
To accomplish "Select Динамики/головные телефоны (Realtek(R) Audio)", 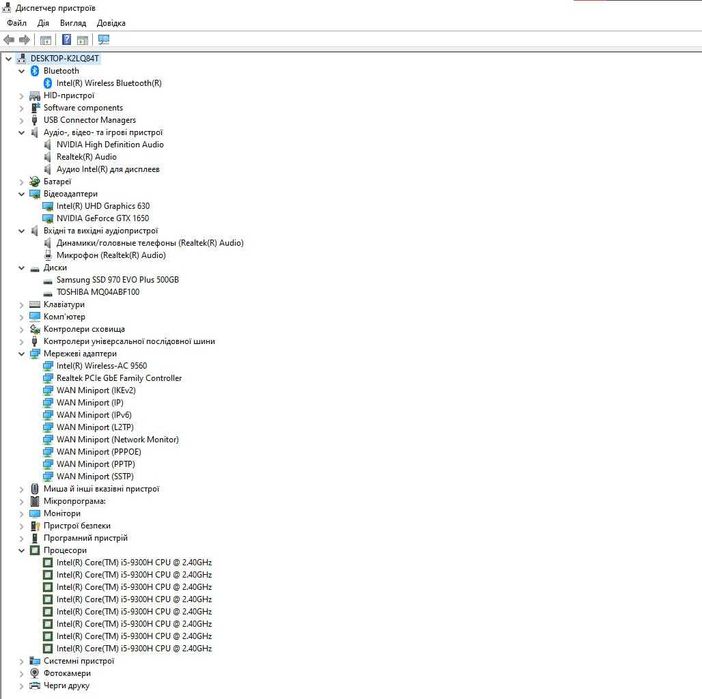I will [x=150, y=243].
